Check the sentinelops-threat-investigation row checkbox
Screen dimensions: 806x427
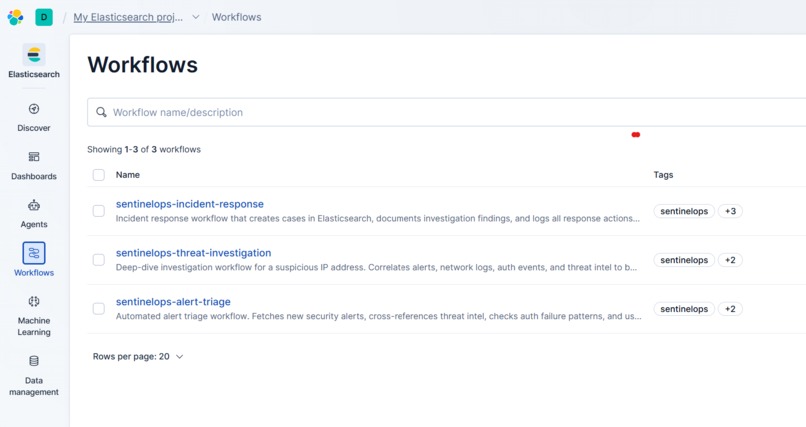point(99,259)
